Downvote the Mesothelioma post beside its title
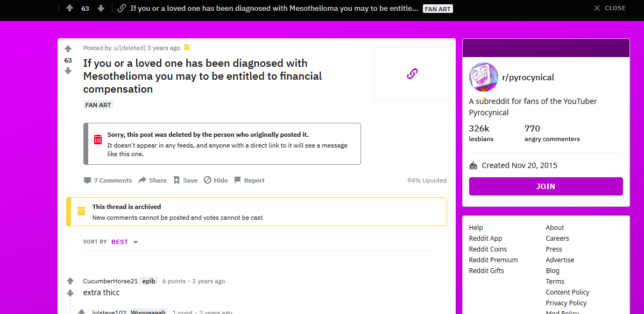Viewport: 644px width, 314px height. click(x=68, y=71)
